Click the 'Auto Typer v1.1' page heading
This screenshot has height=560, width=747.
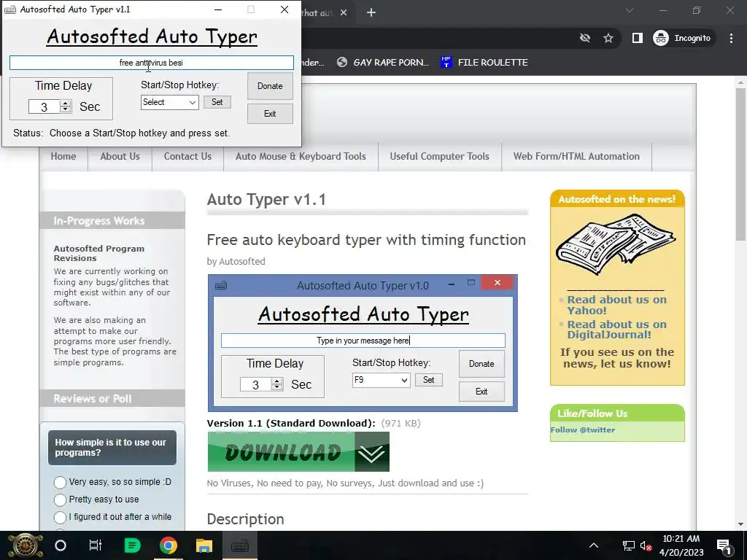click(266, 199)
